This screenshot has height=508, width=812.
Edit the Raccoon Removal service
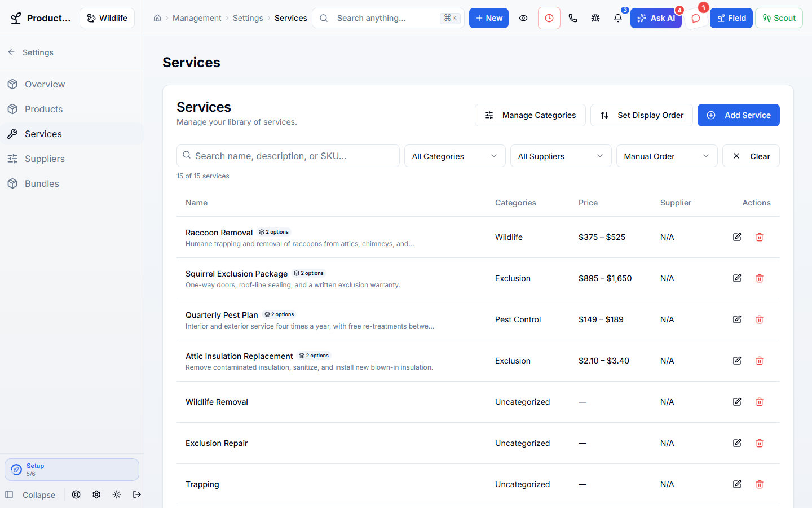pyautogui.click(x=737, y=237)
